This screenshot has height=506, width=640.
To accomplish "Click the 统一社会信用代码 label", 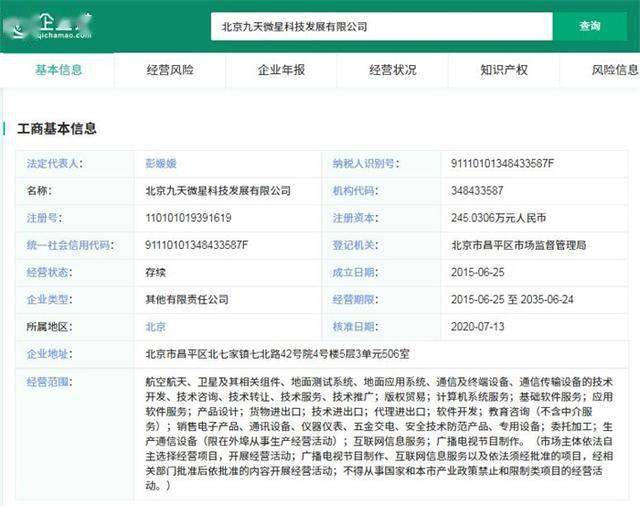I will 70,245.
